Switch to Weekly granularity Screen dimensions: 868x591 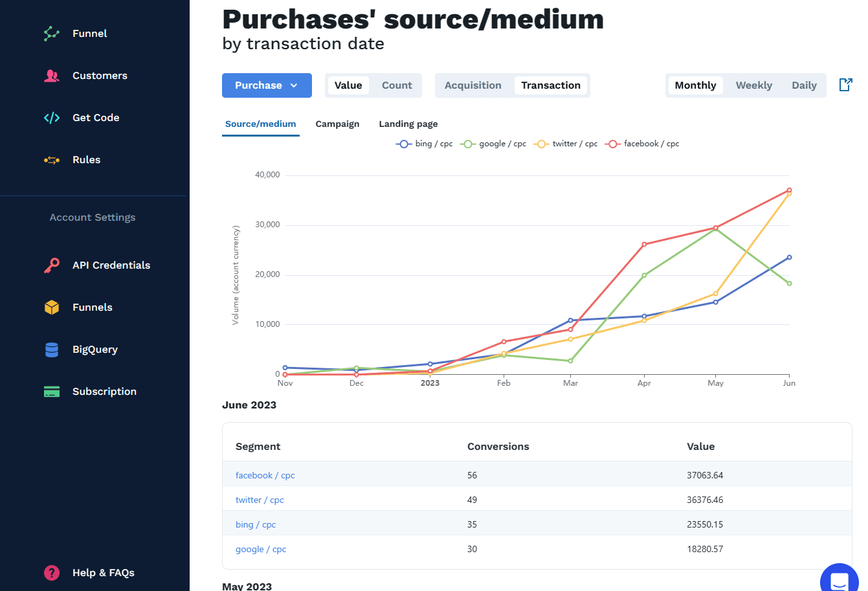pyautogui.click(x=753, y=85)
